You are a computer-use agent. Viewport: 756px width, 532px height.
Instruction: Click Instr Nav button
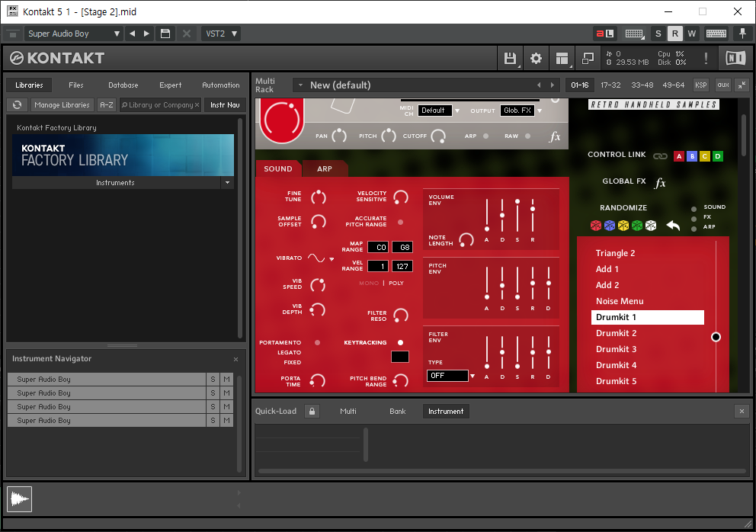(225, 104)
